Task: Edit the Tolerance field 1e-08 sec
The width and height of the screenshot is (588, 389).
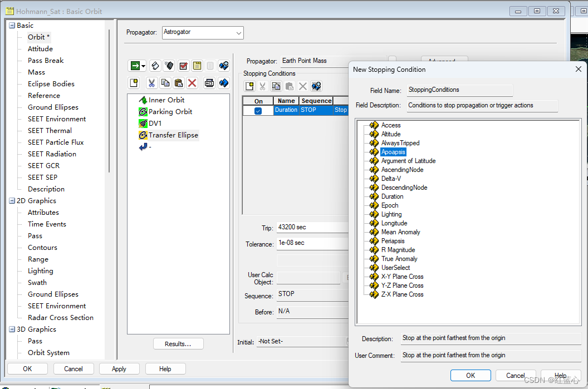Action: click(x=313, y=243)
